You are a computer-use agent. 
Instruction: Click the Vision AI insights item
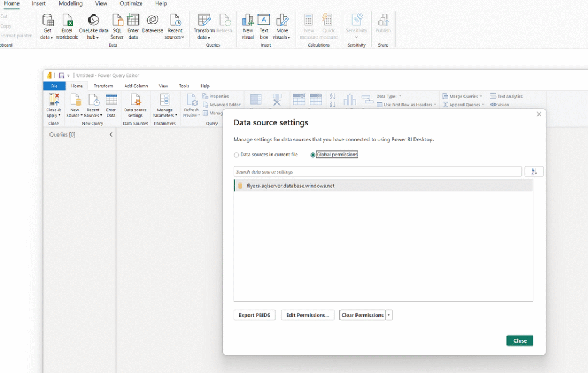pos(500,105)
